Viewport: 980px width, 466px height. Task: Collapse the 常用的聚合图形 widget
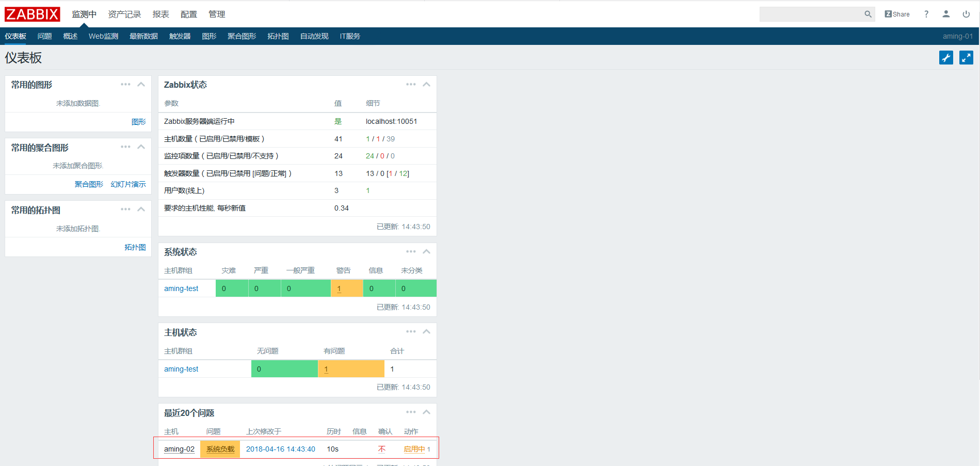click(x=141, y=147)
